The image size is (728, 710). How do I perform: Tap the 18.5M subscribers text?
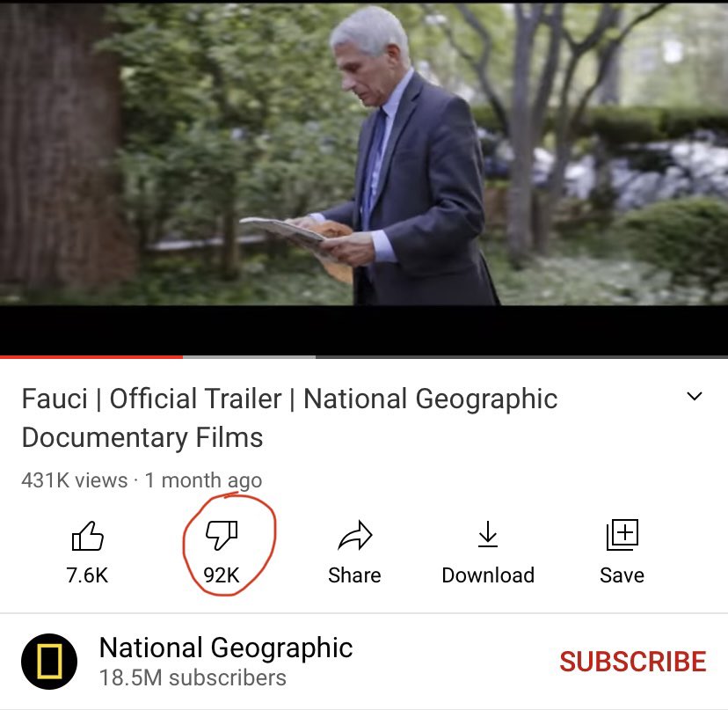[193, 677]
